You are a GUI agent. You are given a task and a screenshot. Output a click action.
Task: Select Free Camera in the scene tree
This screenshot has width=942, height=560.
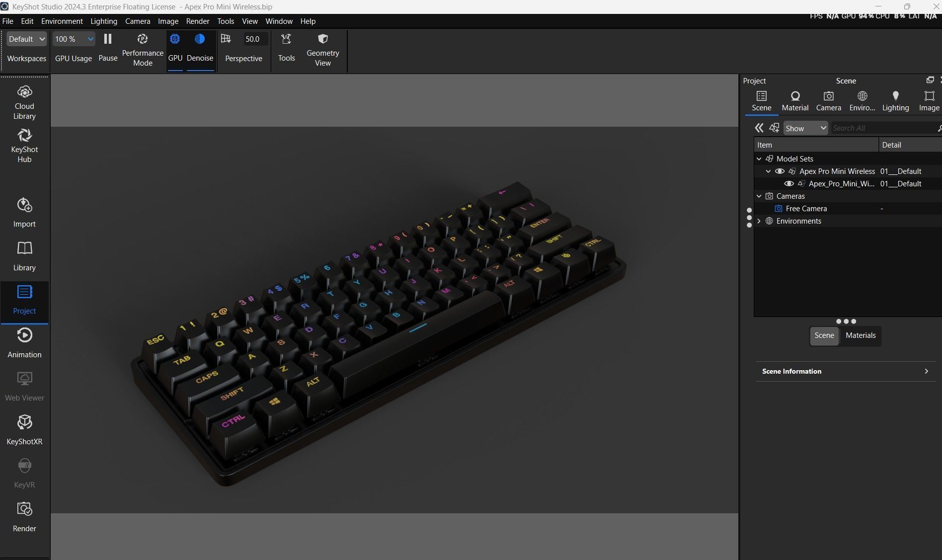tap(806, 209)
